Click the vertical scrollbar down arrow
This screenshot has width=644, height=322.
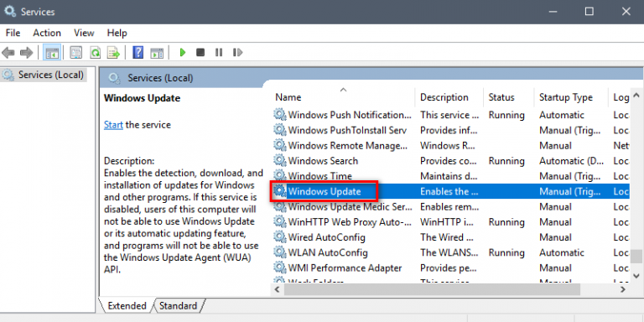[x=636, y=276]
